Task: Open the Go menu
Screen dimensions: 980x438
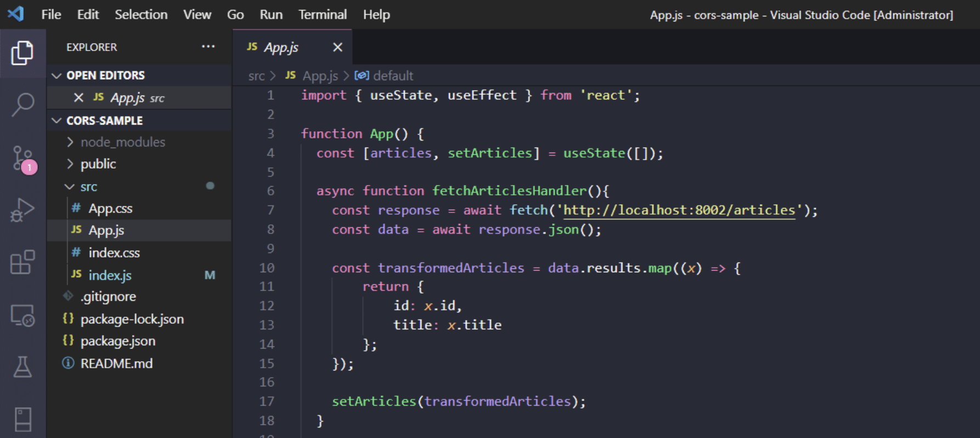Action: coord(235,14)
